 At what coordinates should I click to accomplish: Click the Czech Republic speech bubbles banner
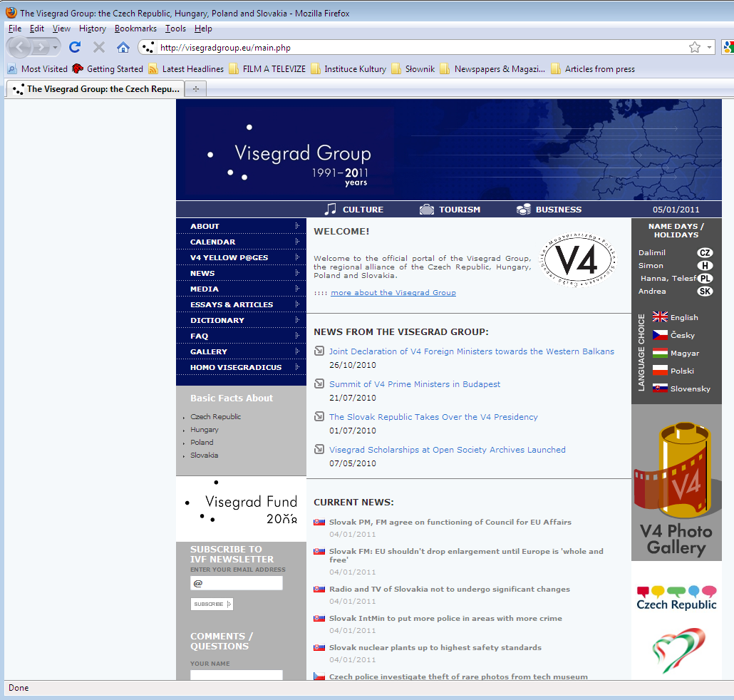coord(676,597)
